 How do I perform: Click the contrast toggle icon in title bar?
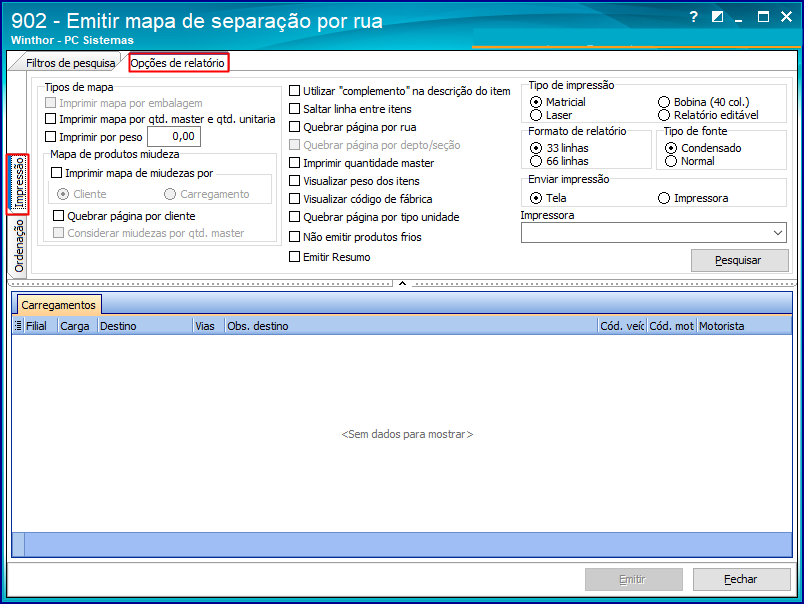pos(717,17)
